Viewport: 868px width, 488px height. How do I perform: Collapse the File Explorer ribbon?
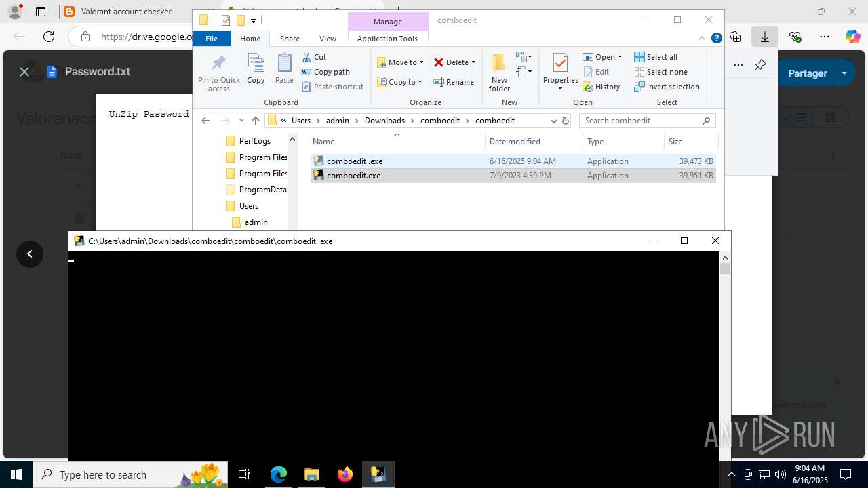[x=703, y=39]
